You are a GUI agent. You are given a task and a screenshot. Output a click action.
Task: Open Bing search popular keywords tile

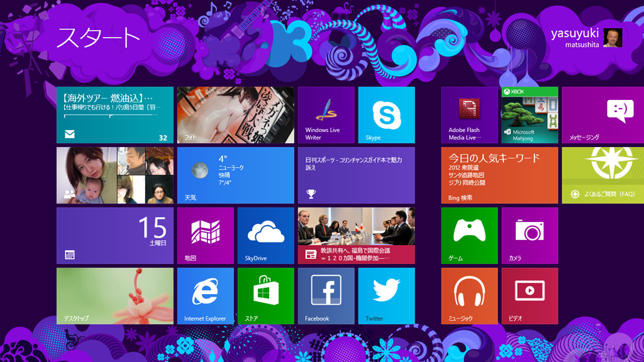point(500,175)
